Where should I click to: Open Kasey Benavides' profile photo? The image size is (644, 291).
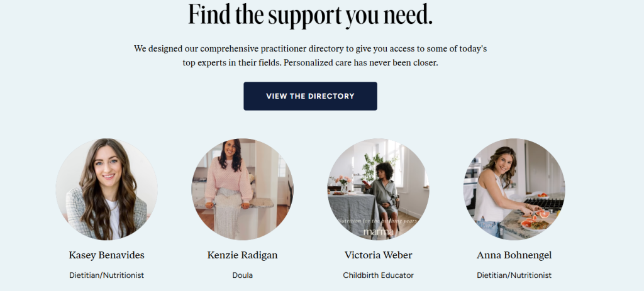107,189
